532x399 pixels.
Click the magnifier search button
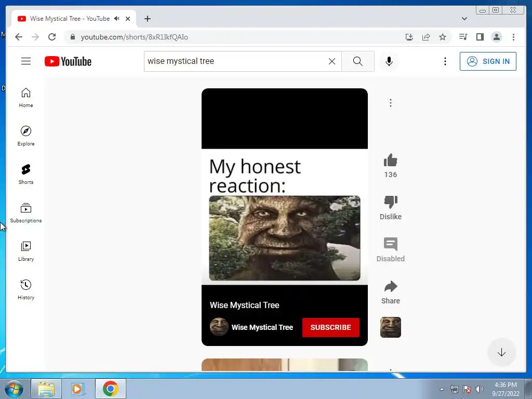[x=357, y=61]
